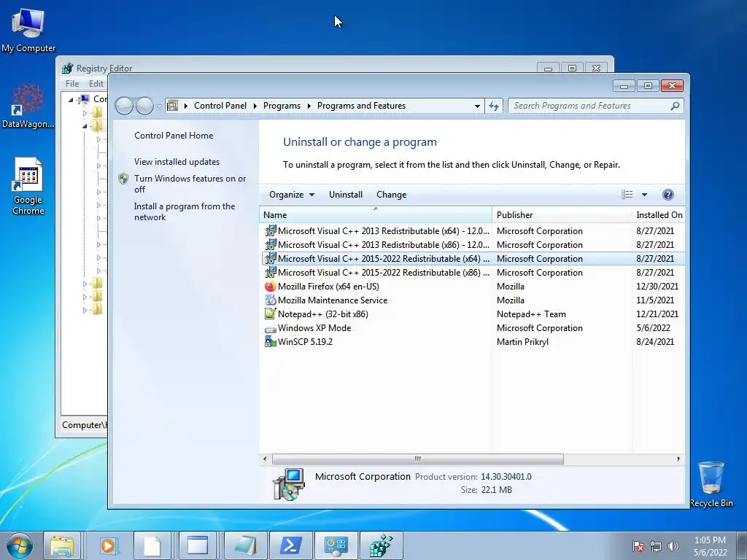
Task: Open the recent pages dropdown arrow
Action: (159, 106)
